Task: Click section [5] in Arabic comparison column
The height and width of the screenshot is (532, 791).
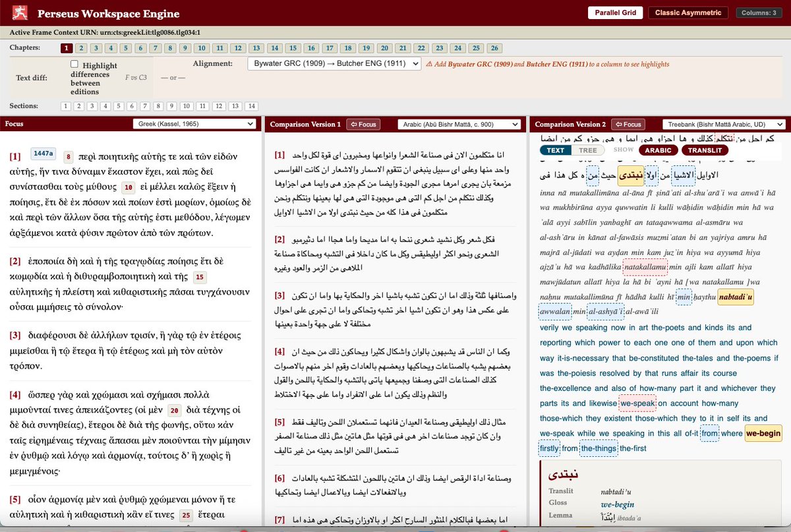Action: point(279,421)
